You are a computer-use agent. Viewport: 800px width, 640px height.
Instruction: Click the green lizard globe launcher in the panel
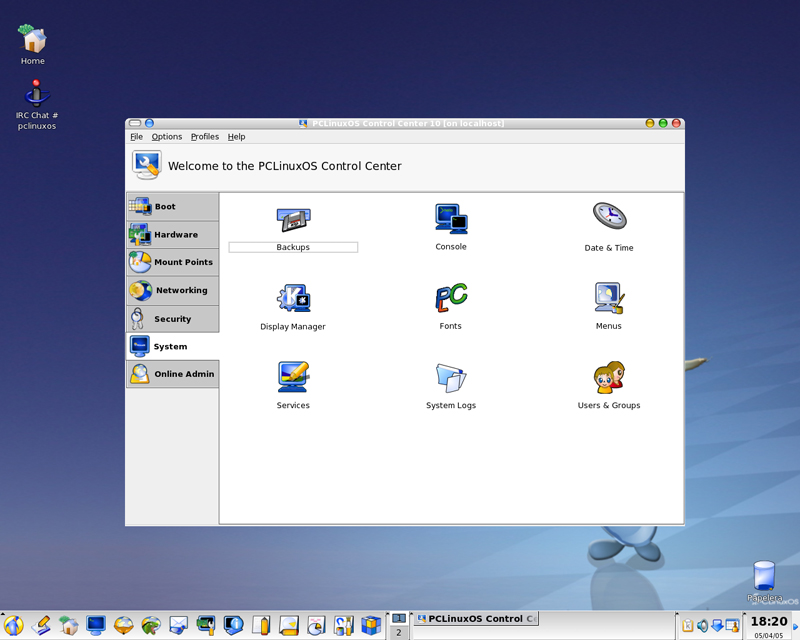click(x=151, y=625)
